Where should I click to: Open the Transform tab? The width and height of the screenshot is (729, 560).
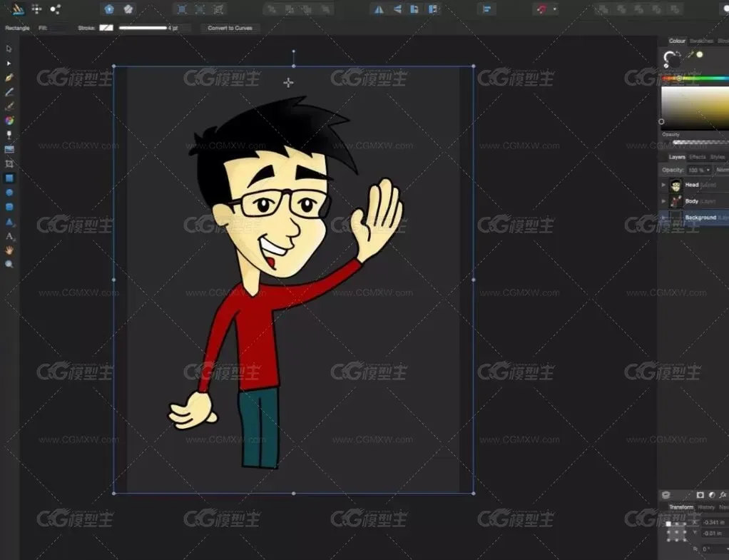pos(680,507)
